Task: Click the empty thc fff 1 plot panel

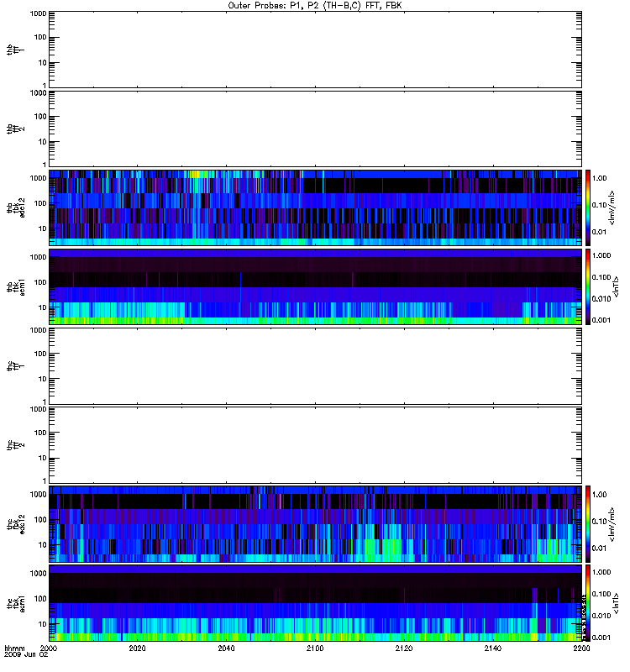Action: (x=315, y=366)
